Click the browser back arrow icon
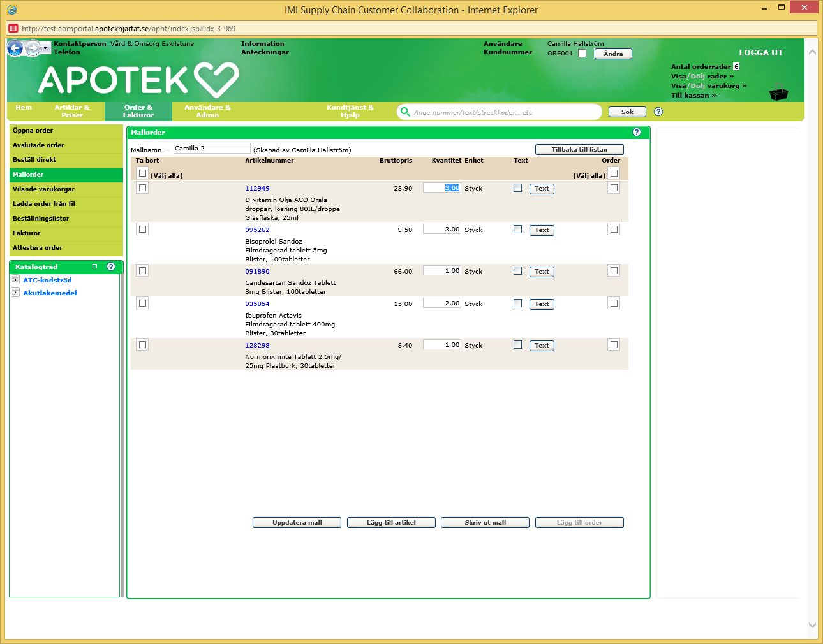Viewport: 823px width, 644px height. coord(15,48)
